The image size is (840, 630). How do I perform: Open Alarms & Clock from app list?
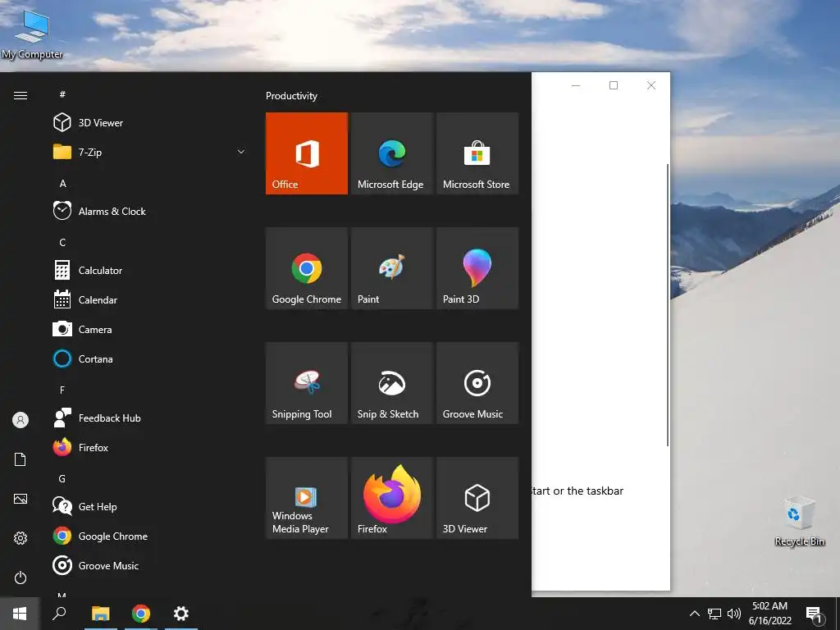pyautogui.click(x=149, y=211)
